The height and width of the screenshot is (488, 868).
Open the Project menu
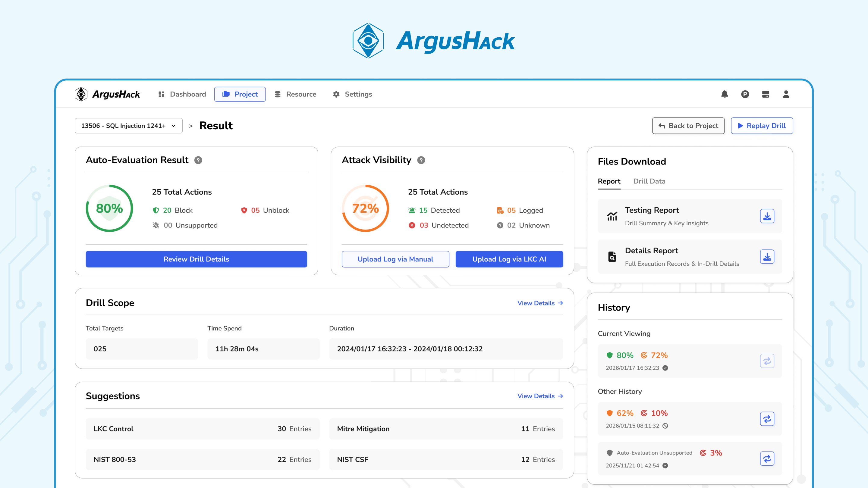click(x=240, y=94)
